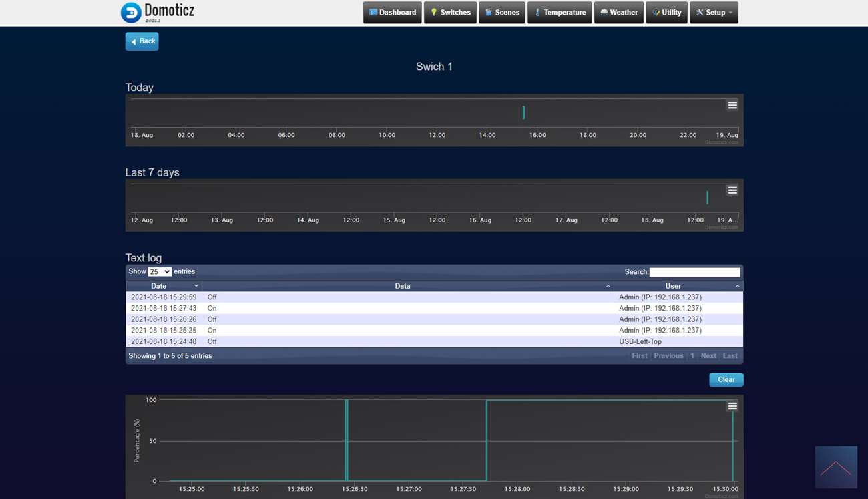Screen dimensions: 868x499
Task: Open the Utility section
Action: (x=666, y=13)
